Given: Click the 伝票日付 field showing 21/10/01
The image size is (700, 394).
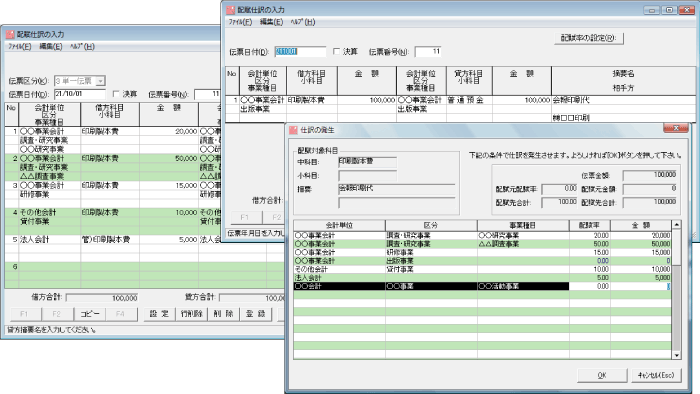Looking at the screenshot, I should point(79,94).
